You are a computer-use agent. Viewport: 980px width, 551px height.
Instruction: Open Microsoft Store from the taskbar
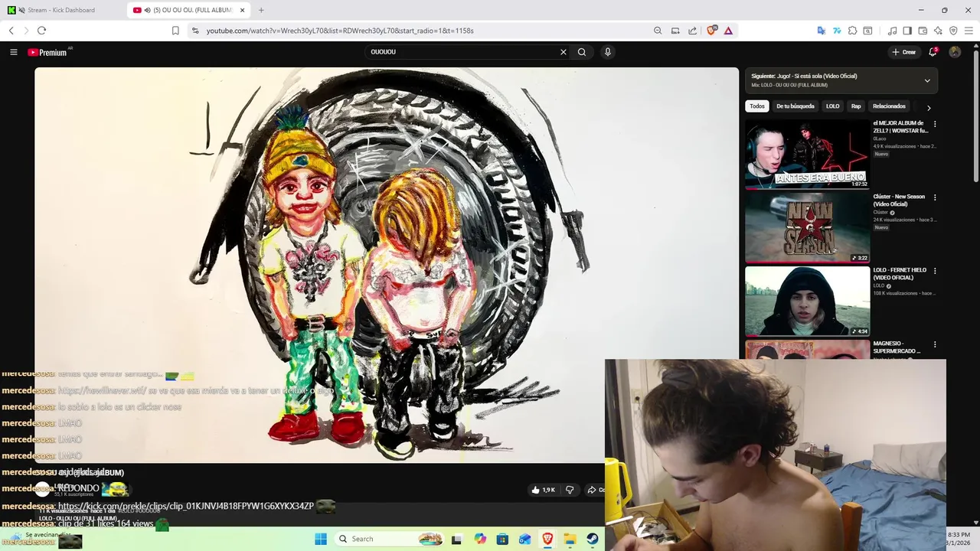503,539
